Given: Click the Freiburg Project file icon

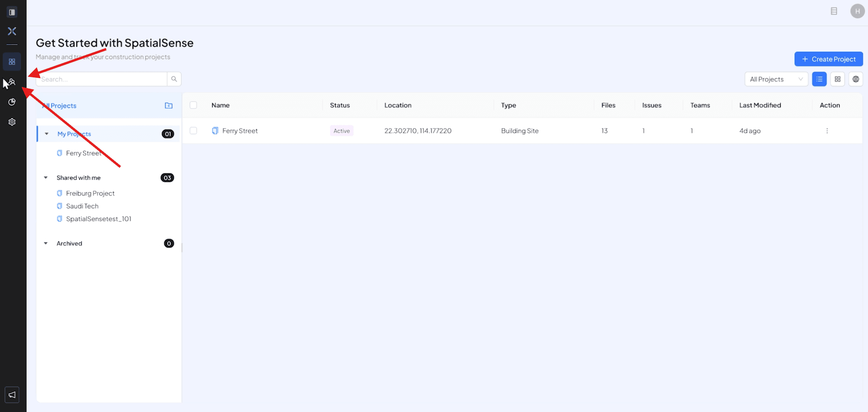Looking at the screenshot, I should click(59, 193).
